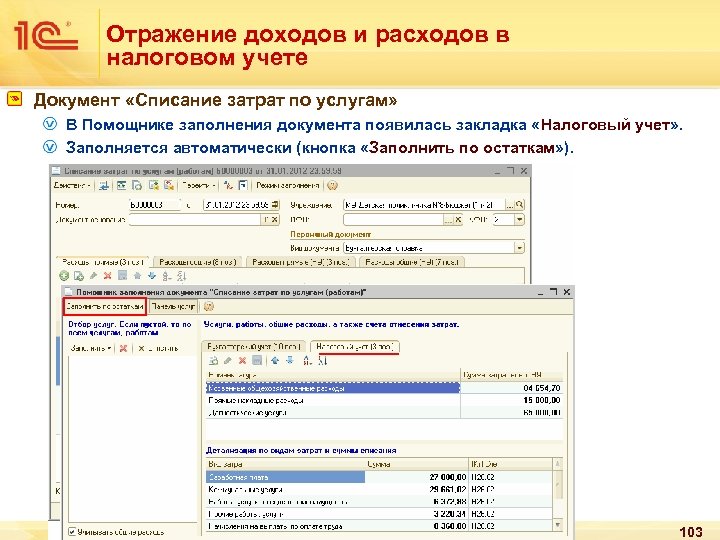
Task: Open the Перейти dropdown in the document toolbar
Action: (x=198, y=186)
